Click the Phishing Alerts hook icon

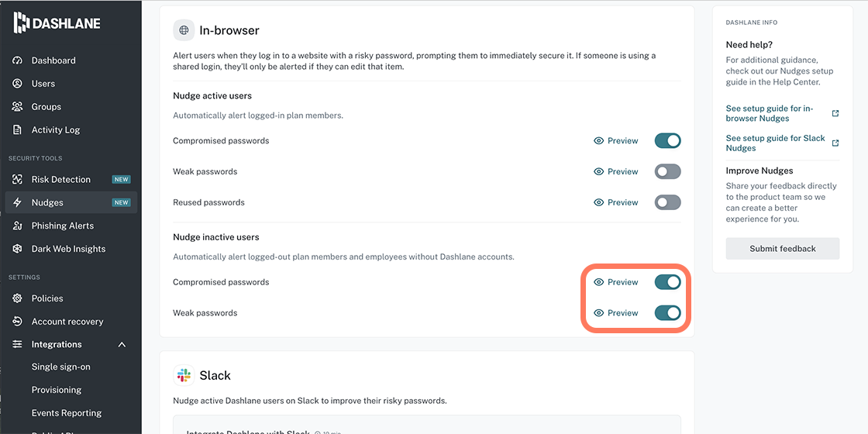[17, 226]
